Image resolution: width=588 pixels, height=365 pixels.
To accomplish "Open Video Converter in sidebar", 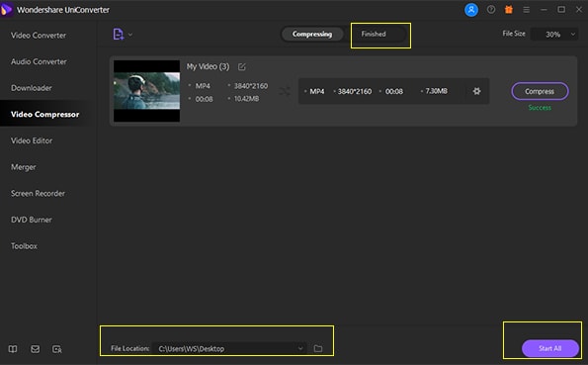I will point(39,36).
